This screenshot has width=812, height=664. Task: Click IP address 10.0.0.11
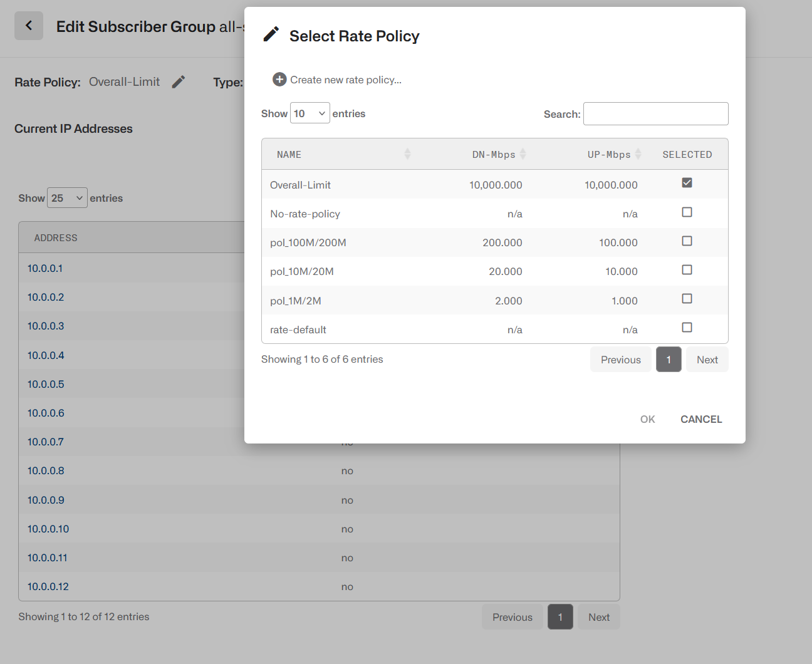47,558
